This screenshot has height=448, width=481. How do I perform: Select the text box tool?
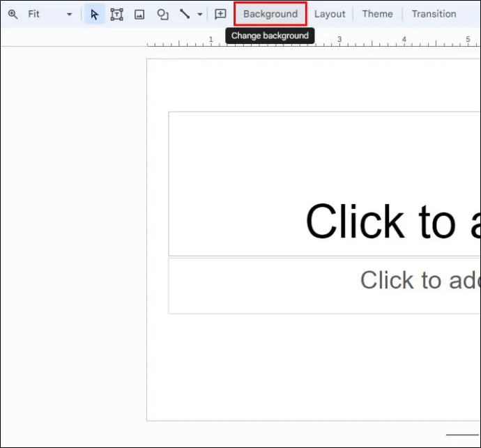116,14
